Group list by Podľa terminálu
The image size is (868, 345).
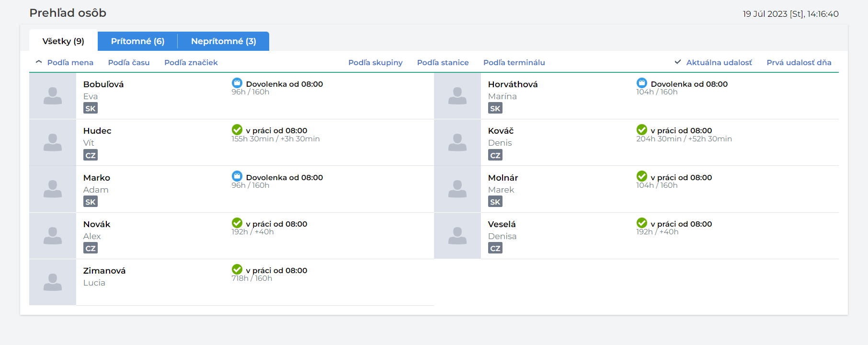[x=514, y=62]
